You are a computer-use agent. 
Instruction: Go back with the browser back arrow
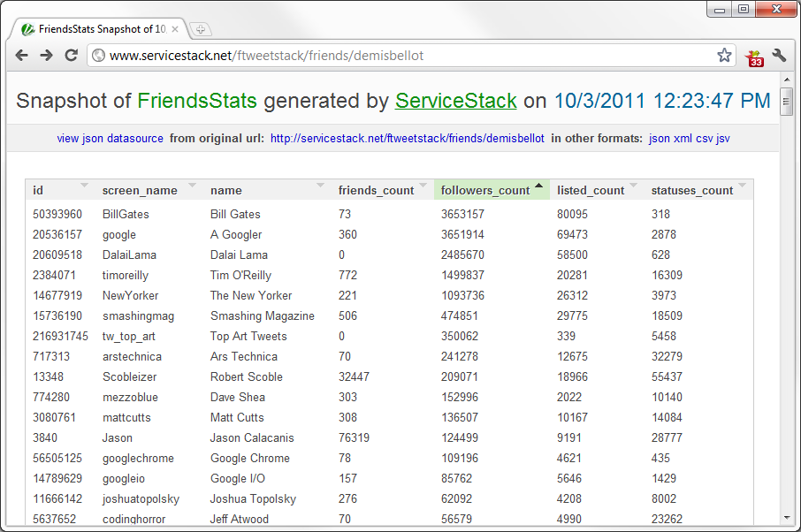point(21,55)
